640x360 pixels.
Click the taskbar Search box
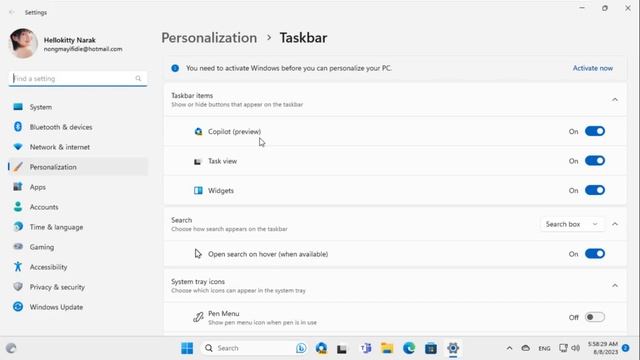click(x=255, y=348)
